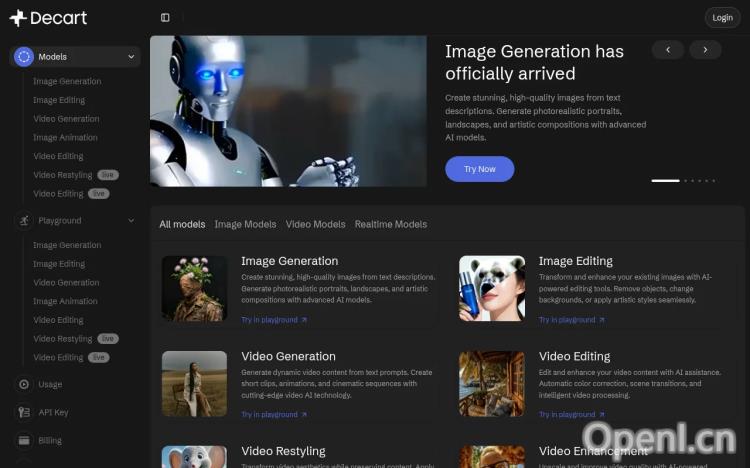The height and width of the screenshot is (468, 750).
Task: Open the Video Models tab
Action: (x=315, y=225)
